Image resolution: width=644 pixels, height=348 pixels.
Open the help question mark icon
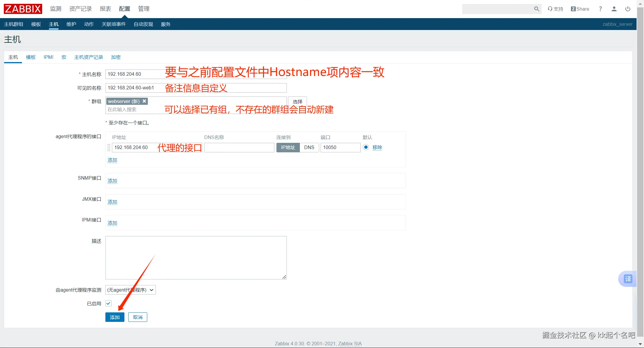coord(600,9)
